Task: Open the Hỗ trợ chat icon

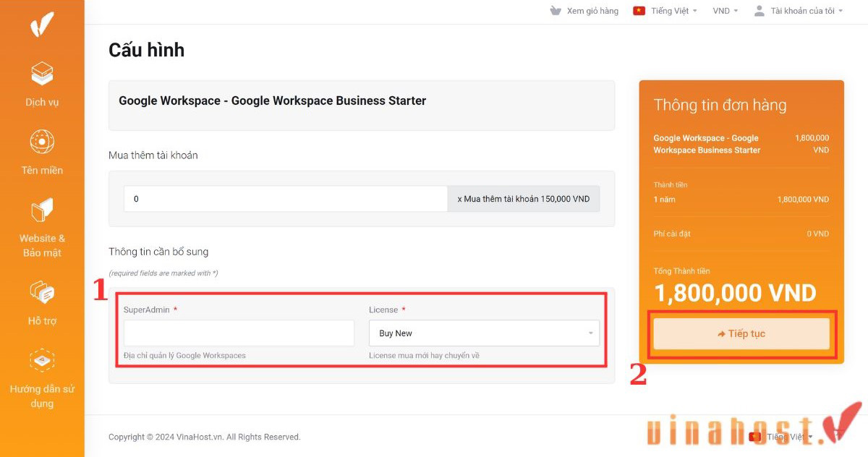Action: coord(42,292)
